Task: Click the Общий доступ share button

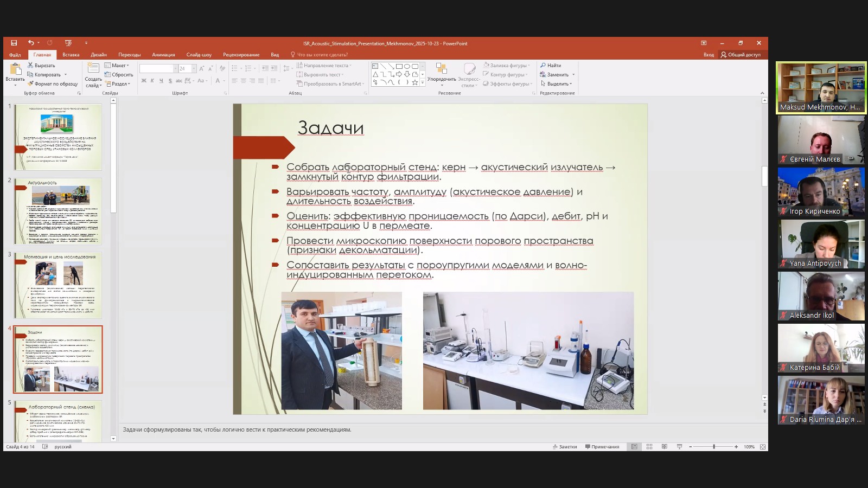Action: point(741,55)
